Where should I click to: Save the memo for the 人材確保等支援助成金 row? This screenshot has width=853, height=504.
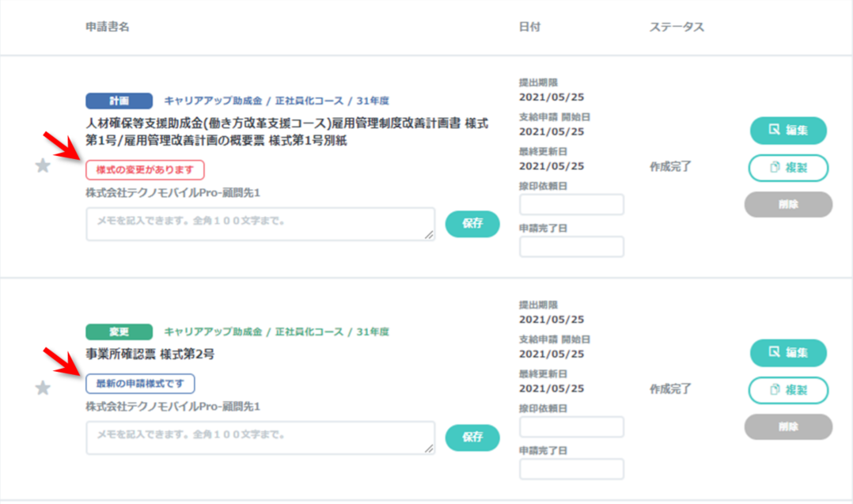pos(472,223)
